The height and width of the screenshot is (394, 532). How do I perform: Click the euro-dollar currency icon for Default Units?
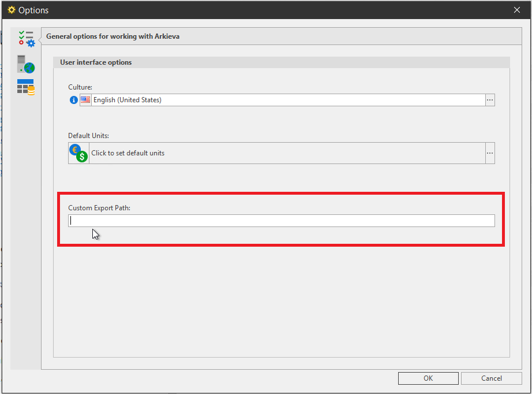point(78,153)
